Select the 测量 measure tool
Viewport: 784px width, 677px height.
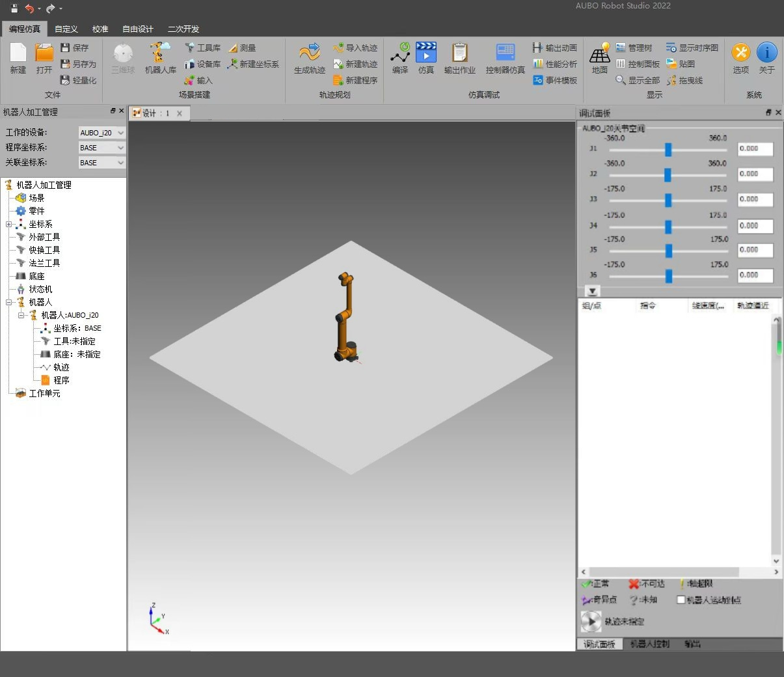pos(242,48)
